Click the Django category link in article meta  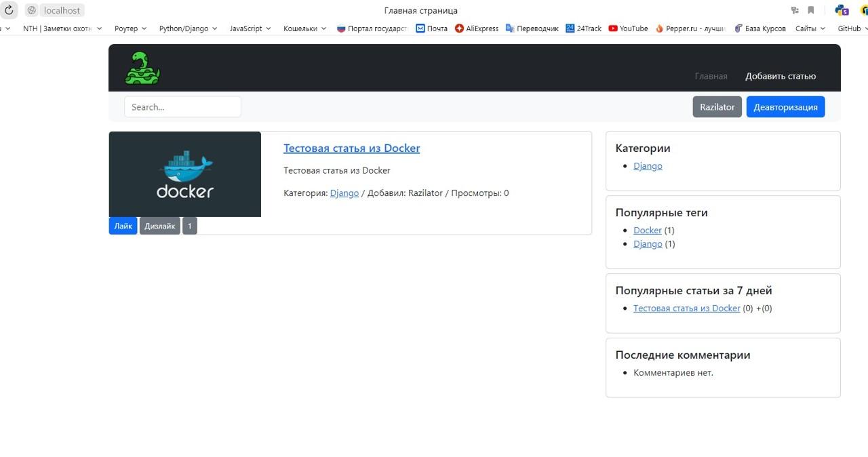pos(344,193)
